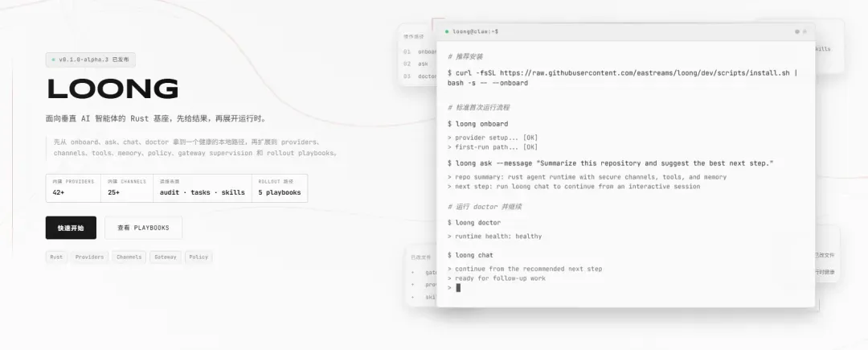Click the 25+ channels stat card
The width and height of the screenshot is (868, 350).
click(127, 188)
